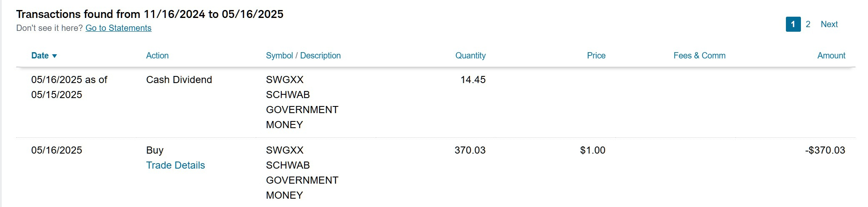
Task: Sort by the Price column header
Action: click(596, 56)
